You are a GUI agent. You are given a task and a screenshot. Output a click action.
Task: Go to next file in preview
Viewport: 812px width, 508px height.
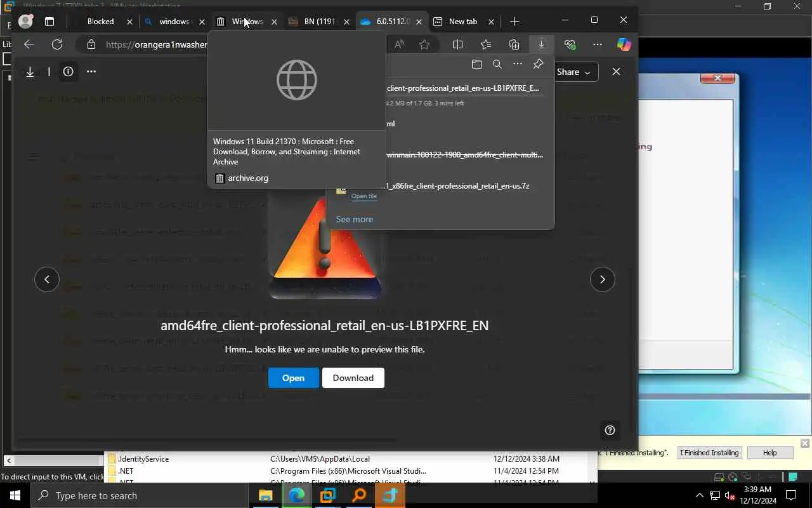click(x=602, y=279)
